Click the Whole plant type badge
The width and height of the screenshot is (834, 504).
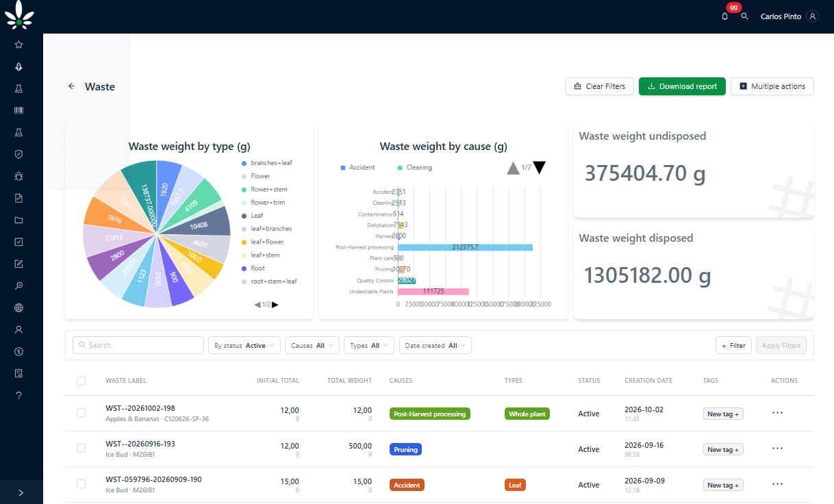527,414
